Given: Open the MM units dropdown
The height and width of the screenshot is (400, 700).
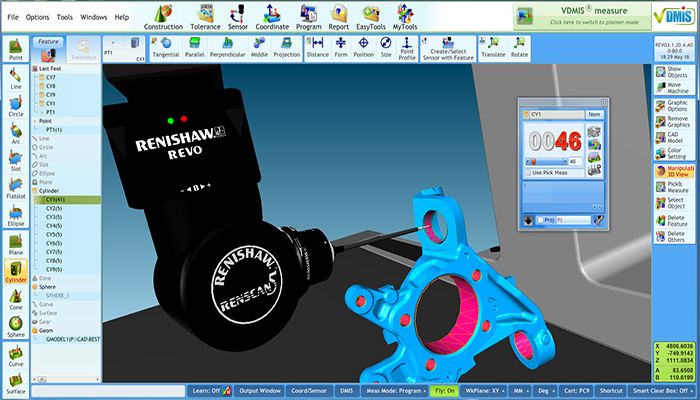Looking at the screenshot, I should 521,391.
